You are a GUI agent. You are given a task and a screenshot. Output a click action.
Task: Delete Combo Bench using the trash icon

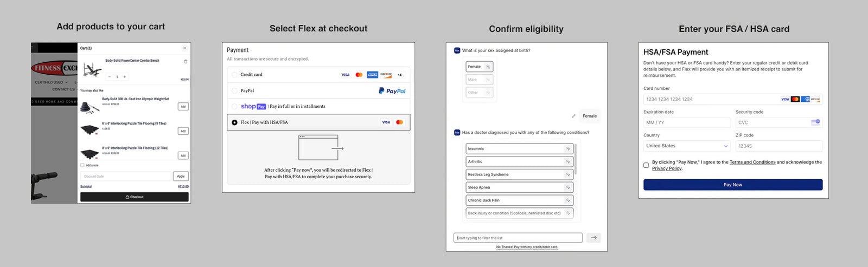click(186, 62)
